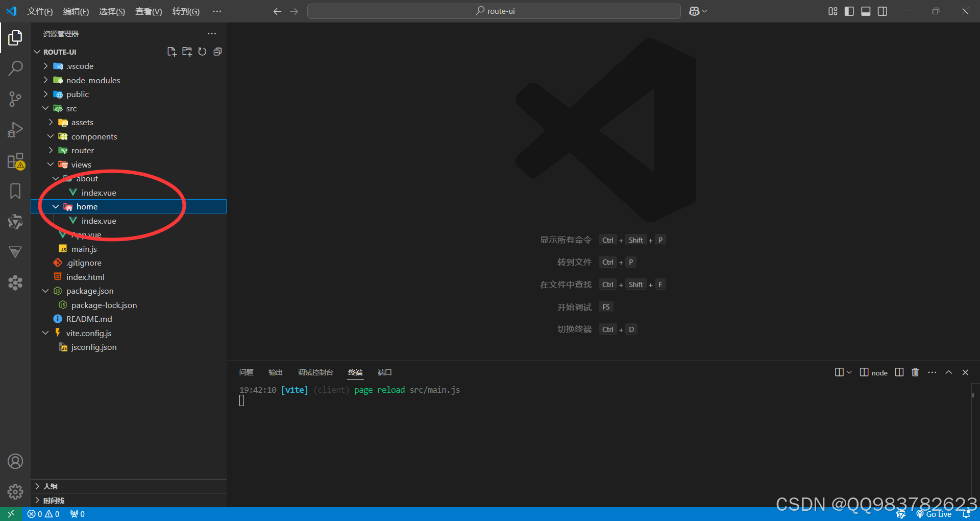Screen dimensions: 980x521
Task: Expand the 时间线 timeline section
Action: coord(129,501)
